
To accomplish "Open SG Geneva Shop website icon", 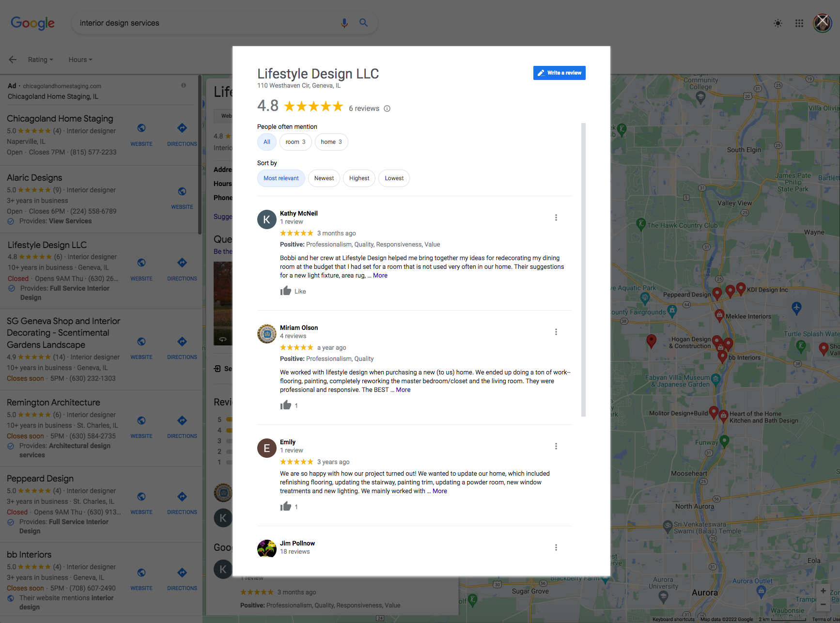I will 141,342.
